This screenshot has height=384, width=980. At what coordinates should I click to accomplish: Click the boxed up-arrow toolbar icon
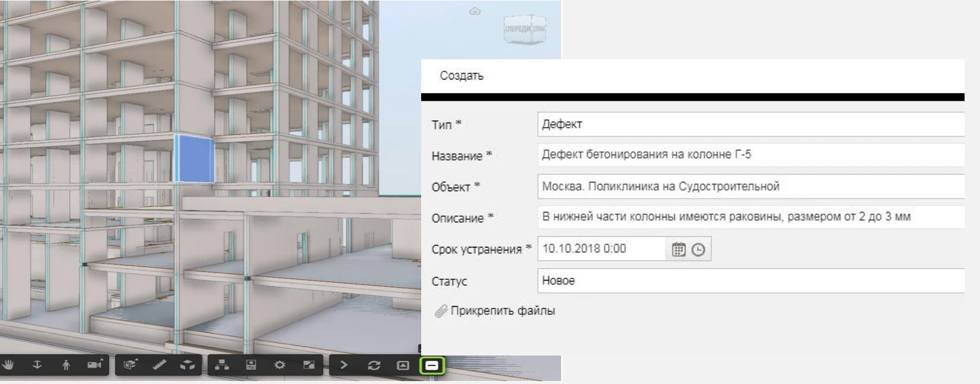pos(403,365)
